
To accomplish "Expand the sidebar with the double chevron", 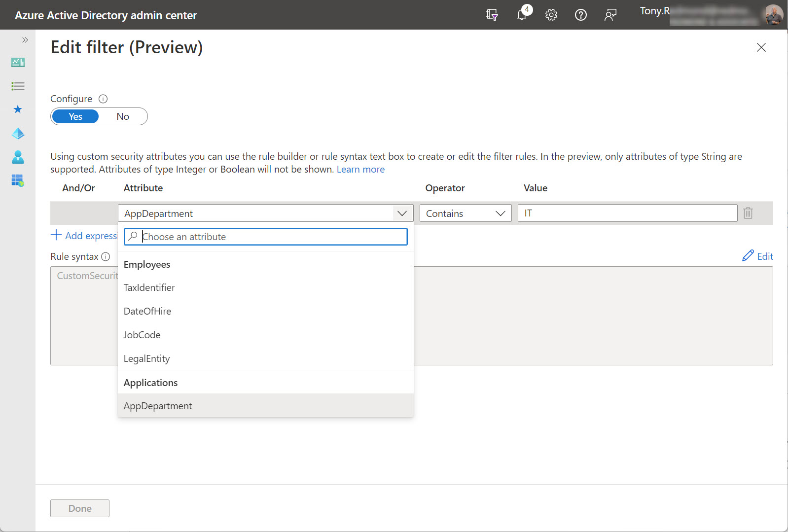I will point(25,40).
